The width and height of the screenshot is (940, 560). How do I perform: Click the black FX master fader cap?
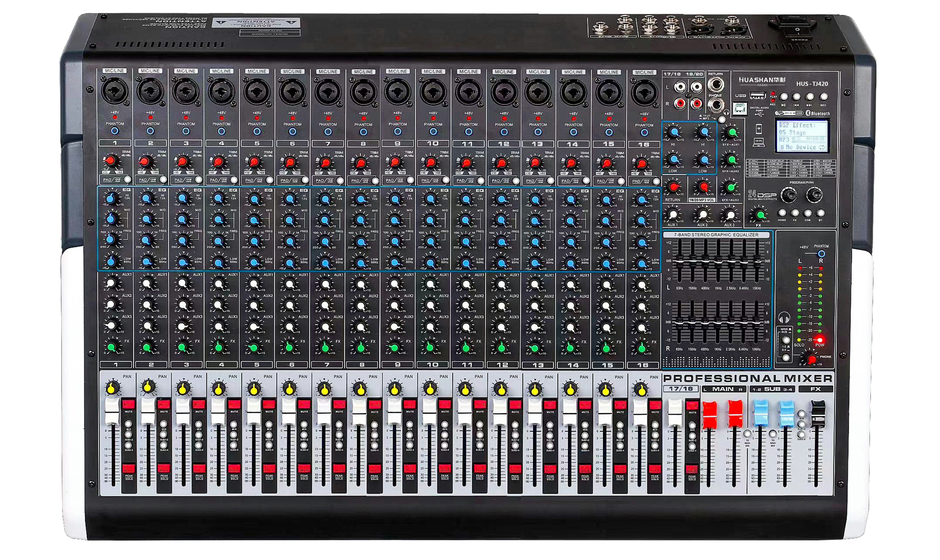[x=818, y=414]
